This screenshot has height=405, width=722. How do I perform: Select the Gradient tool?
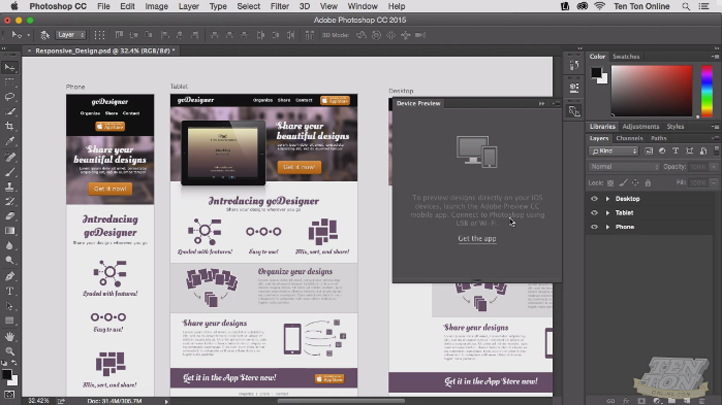click(x=10, y=231)
